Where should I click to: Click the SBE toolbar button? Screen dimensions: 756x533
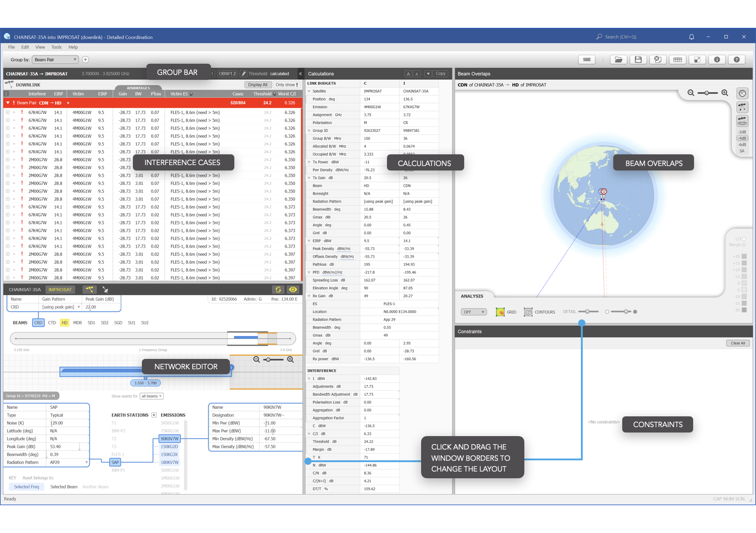587,60
